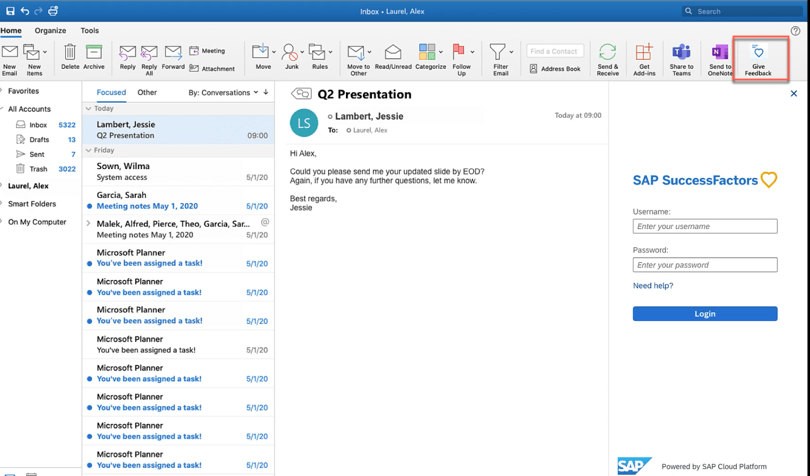The width and height of the screenshot is (810, 476).
Task: Open the Get Add-ins store
Action: click(x=644, y=58)
